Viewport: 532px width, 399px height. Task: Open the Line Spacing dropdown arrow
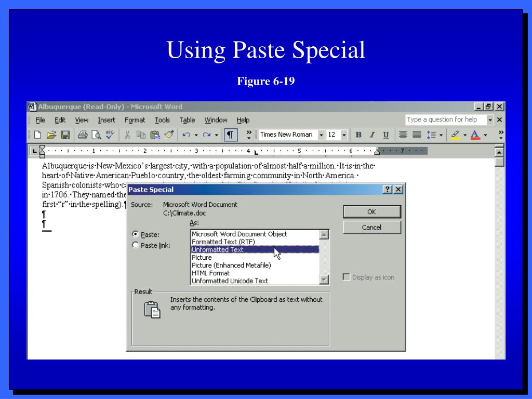441,136
